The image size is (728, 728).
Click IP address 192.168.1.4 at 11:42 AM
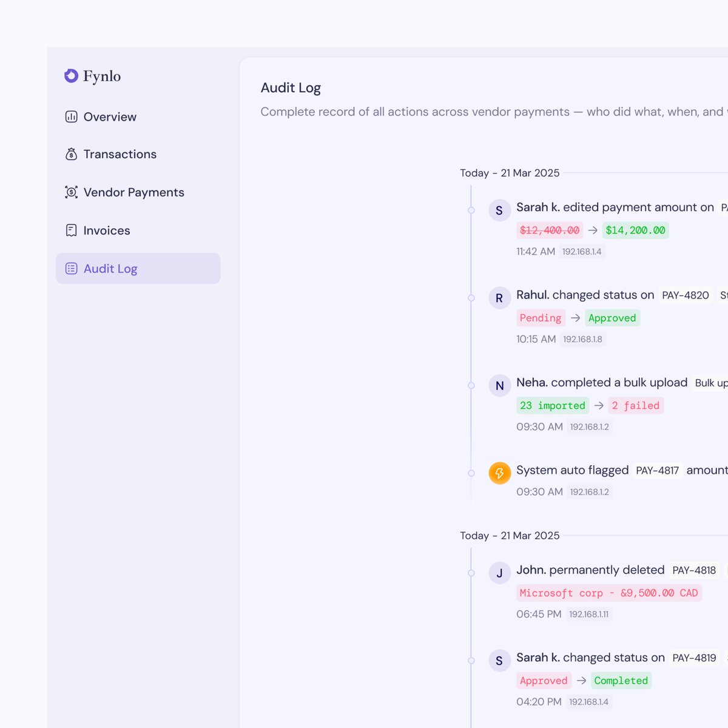[x=582, y=252]
